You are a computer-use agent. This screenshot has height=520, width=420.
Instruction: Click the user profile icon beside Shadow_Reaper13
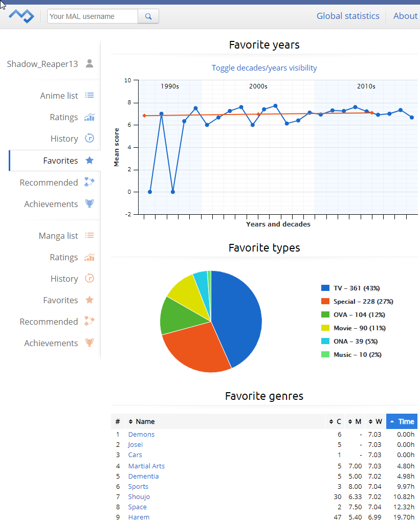[90, 64]
